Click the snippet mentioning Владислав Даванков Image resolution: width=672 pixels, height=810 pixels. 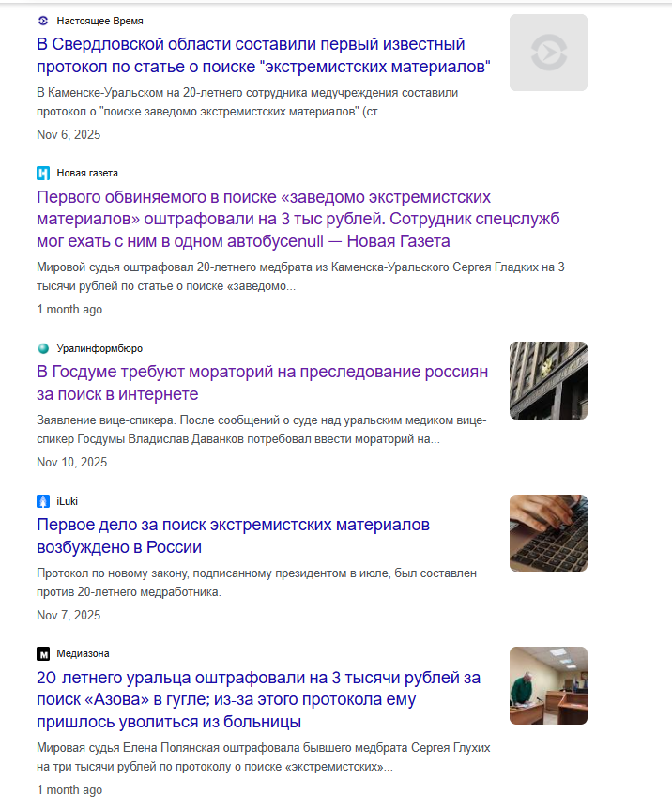point(261,430)
